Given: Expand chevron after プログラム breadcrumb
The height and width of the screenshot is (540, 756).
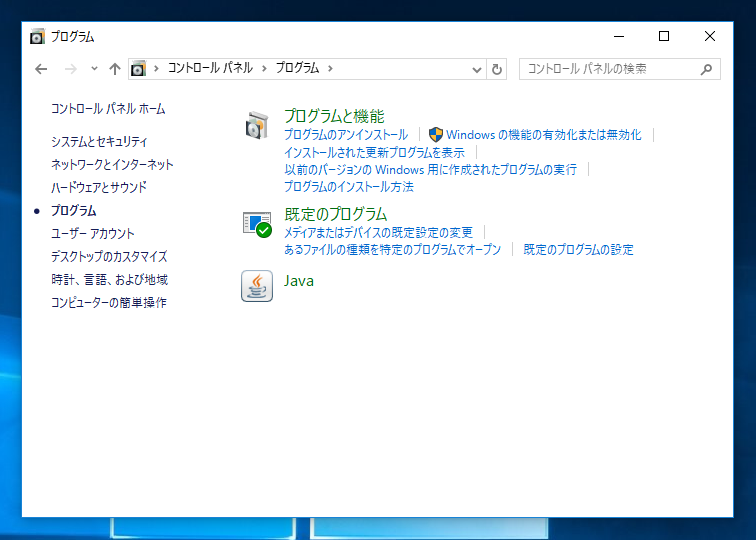Looking at the screenshot, I should pyautogui.click(x=330, y=68).
